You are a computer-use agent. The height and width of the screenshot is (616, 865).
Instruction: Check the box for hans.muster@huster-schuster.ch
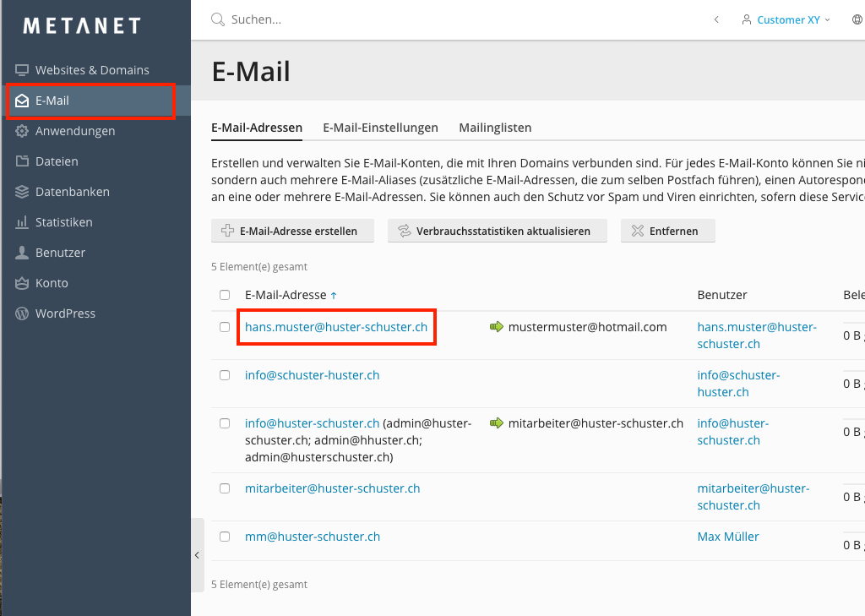coord(225,327)
